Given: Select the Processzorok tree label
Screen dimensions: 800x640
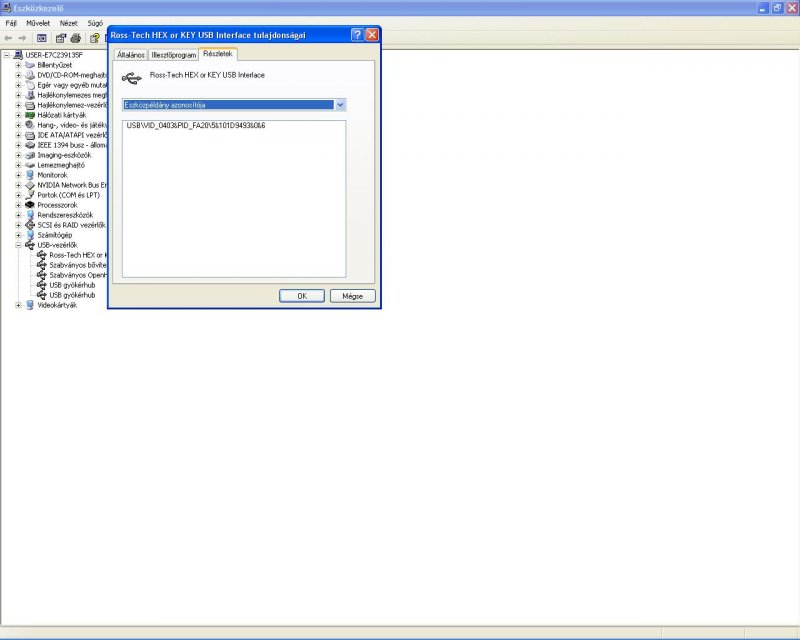Looking at the screenshot, I should (57, 205).
